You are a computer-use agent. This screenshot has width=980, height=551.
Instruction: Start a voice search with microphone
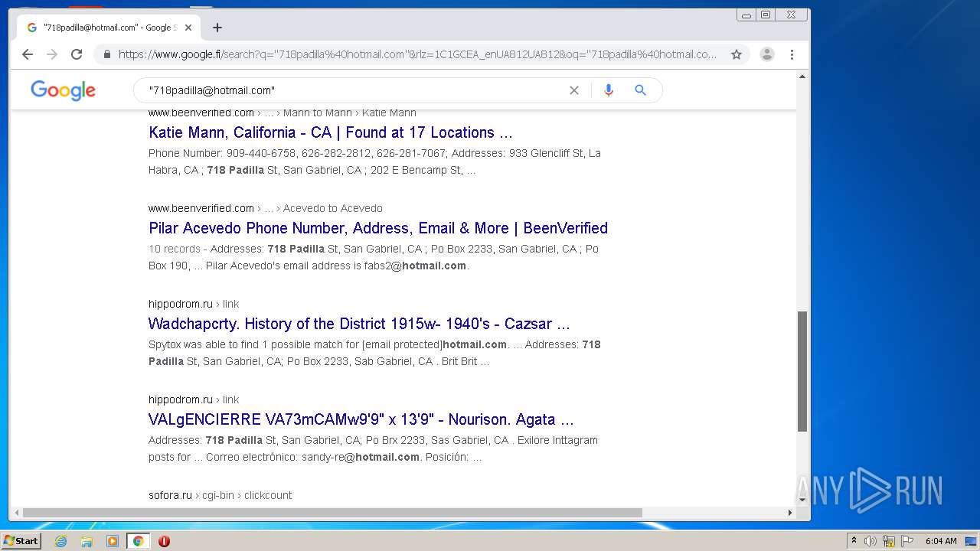point(609,90)
